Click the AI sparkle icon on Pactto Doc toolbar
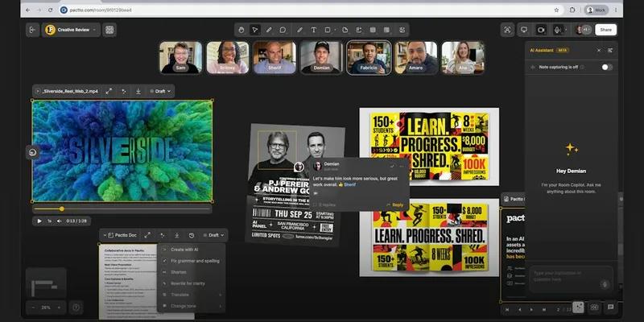The image size is (644, 322). coord(163,235)
